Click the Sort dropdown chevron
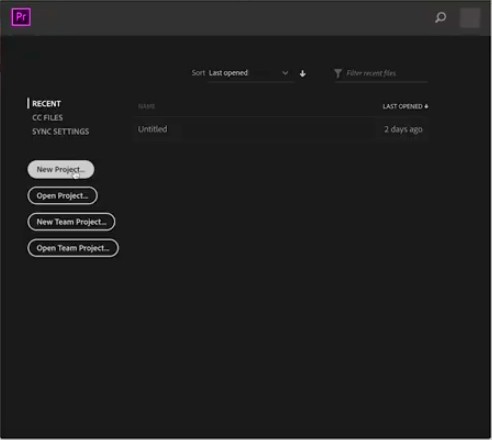492x440 pixels. click(285, 73)
